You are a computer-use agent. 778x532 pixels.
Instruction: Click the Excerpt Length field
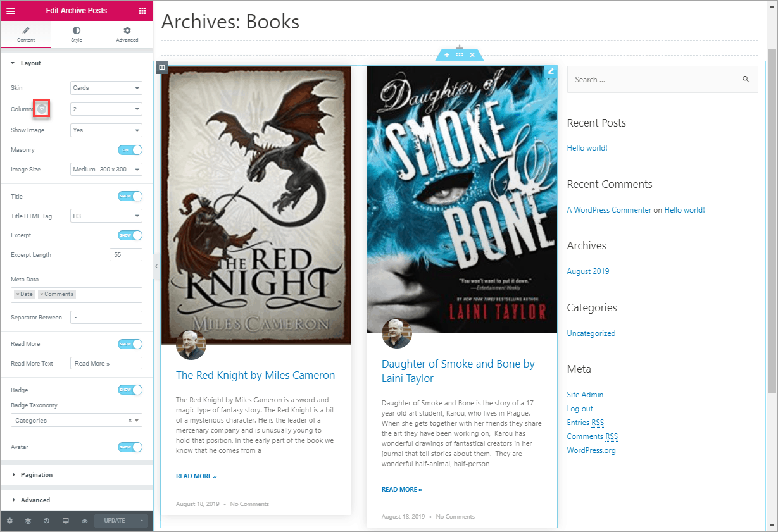126,255
